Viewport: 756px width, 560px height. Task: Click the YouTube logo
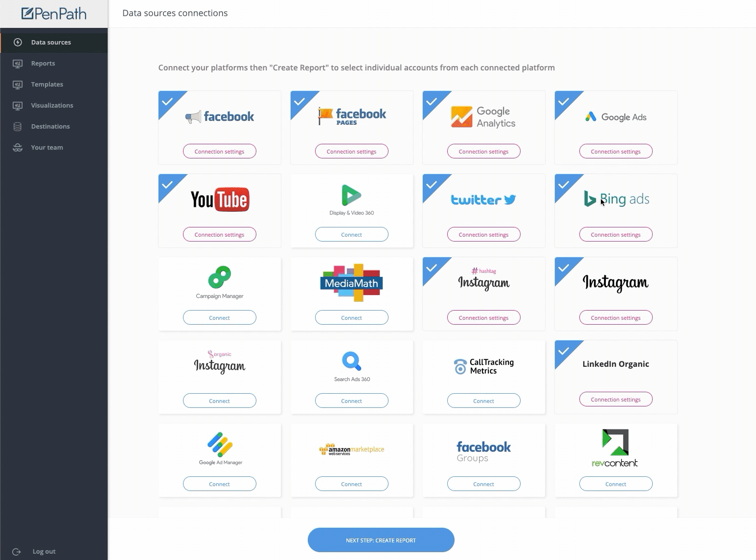220,199
